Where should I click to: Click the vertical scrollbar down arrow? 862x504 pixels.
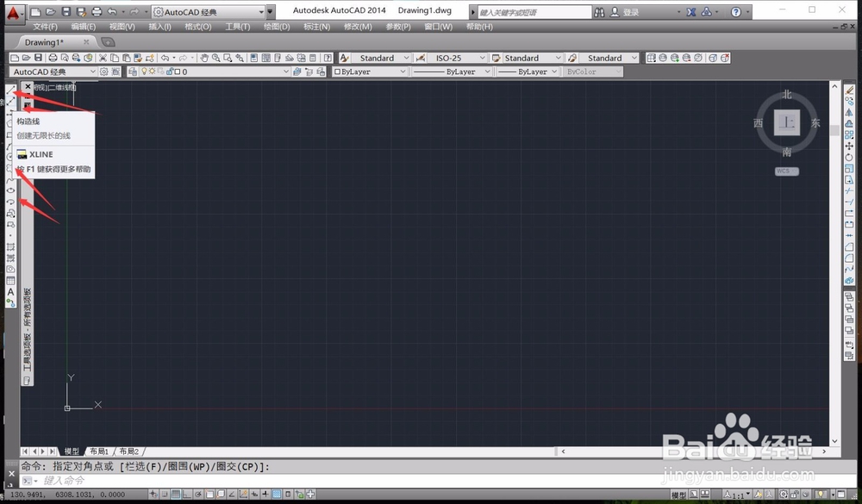pos(834,441)
